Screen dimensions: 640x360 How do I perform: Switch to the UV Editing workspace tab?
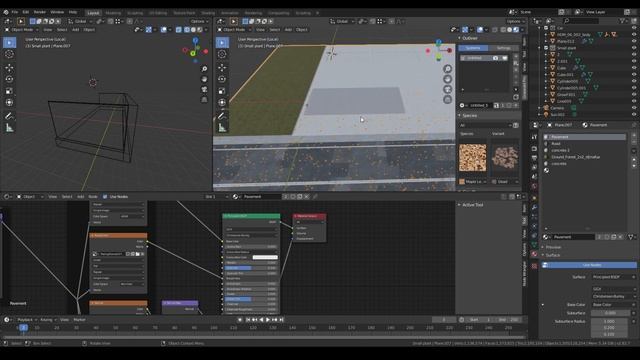tap(158, 13)
